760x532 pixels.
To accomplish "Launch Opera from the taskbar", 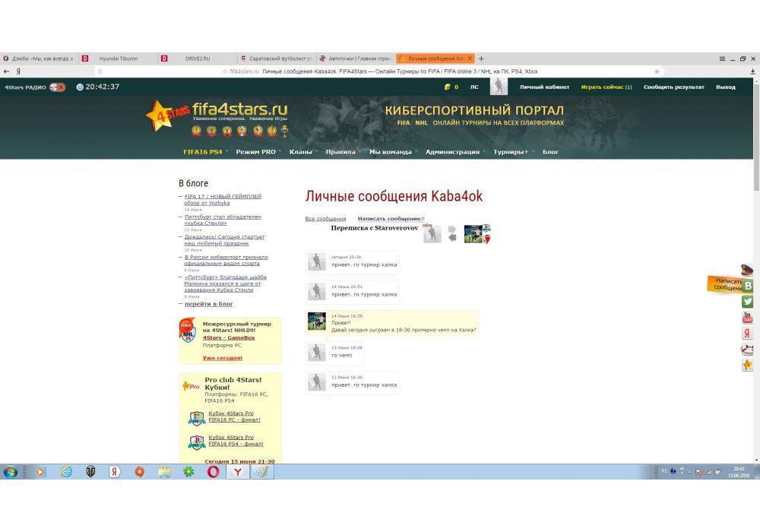I will coord(214,472).
